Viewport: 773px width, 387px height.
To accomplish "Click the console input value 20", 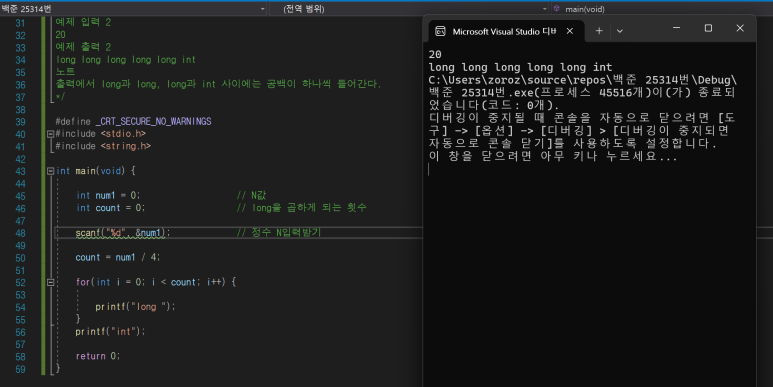I will pyautogui.click(x=435, y=54).
